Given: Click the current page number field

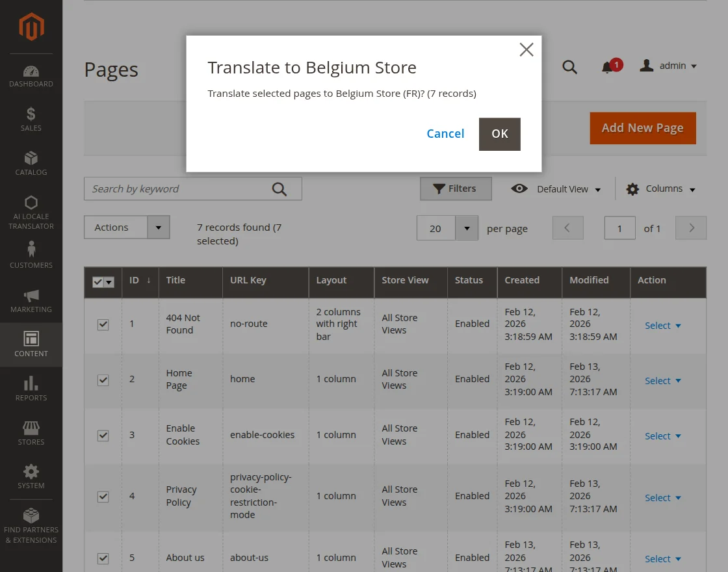Looking at the screenshot, I should pyautogui.click(x=619, y=228).
